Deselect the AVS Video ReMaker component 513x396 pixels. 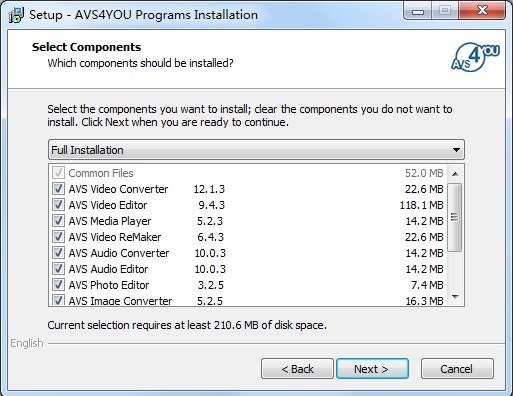pos(58,237)
